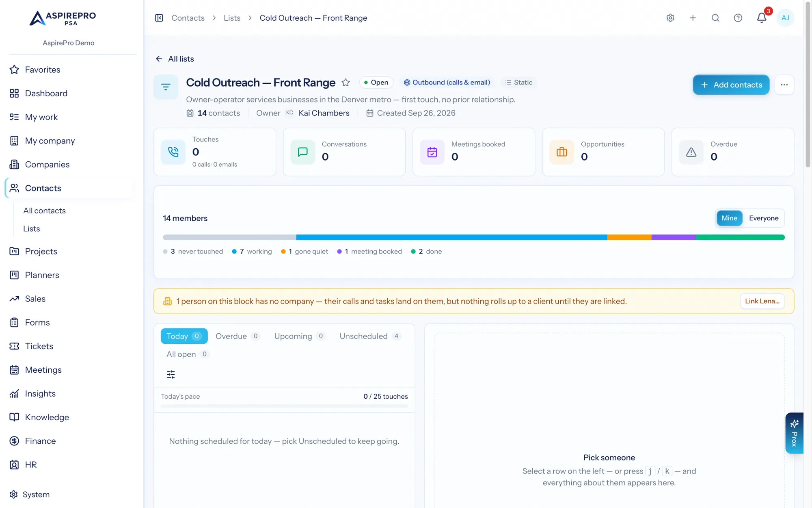Click Add contacts button

pyautogui.click(x=731, y=85)
